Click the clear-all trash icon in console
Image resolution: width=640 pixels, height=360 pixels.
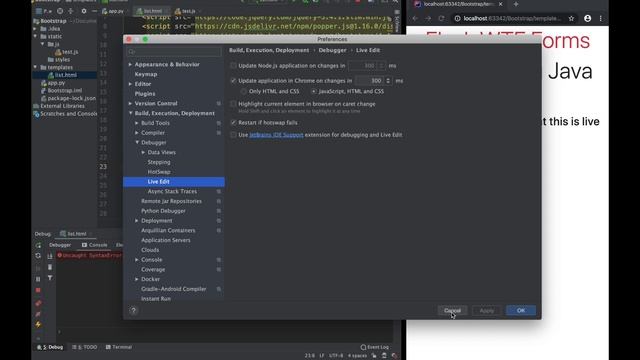click(50, 267)
